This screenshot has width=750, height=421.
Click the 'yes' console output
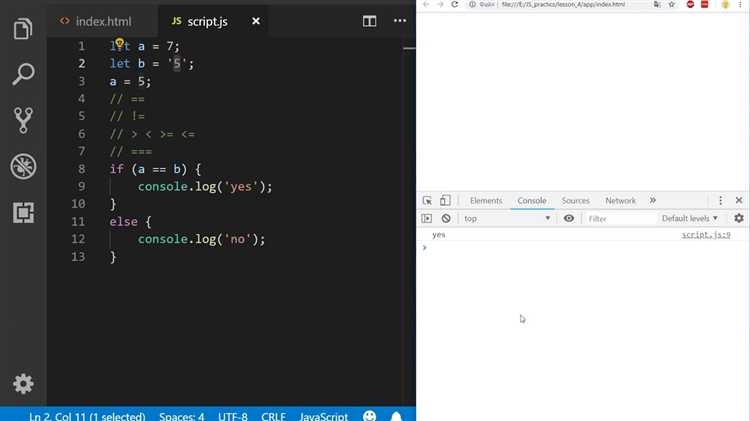tap(439, 235)
